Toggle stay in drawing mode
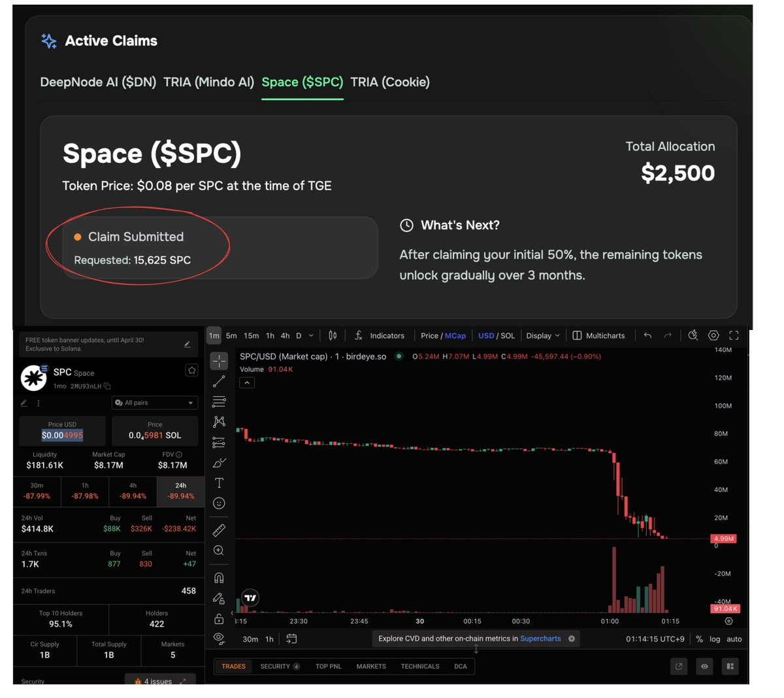The height and width of the screenshot is (698, 784). coord(219,598)
